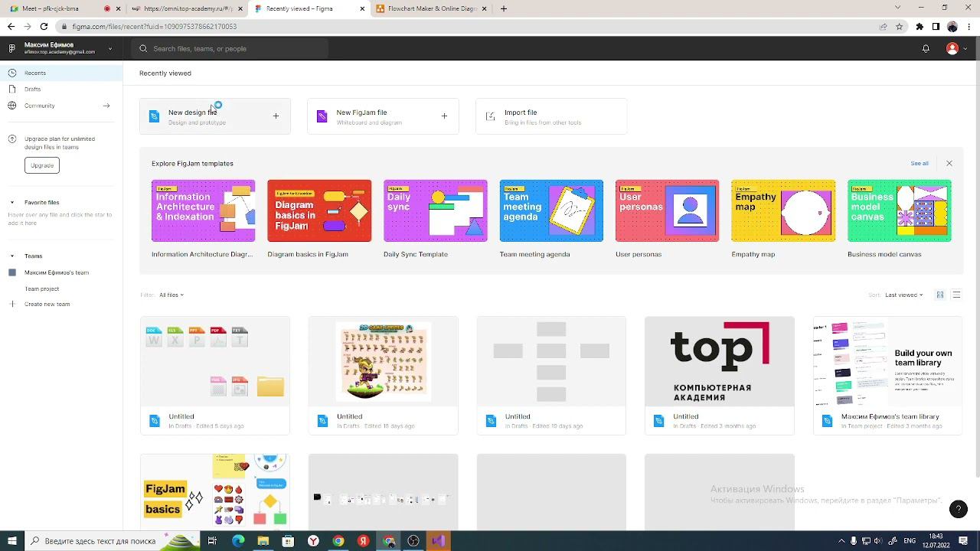Screen dimensions: 980x551
Task: Select the Recently viewed – Figma tab
Action: pos(309,8)
